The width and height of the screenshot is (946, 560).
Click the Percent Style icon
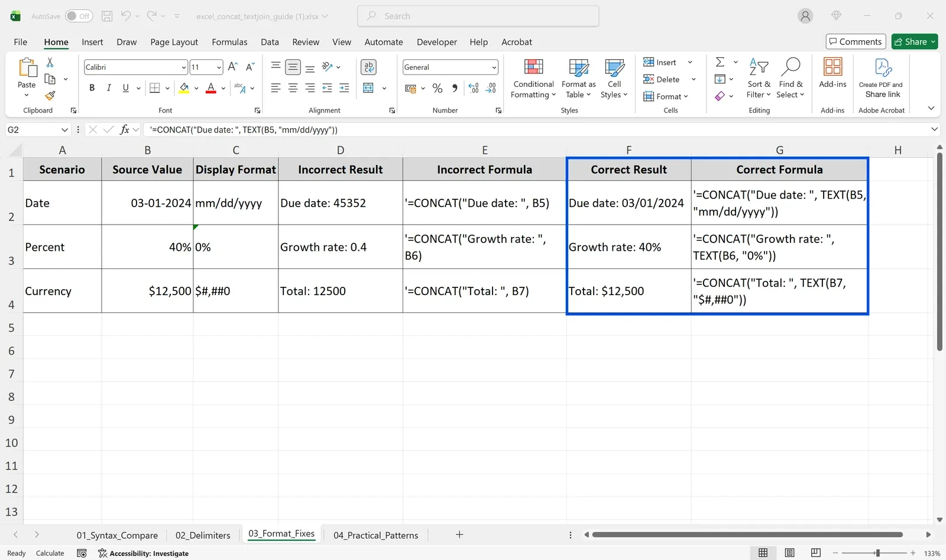[x=438, y=88]
